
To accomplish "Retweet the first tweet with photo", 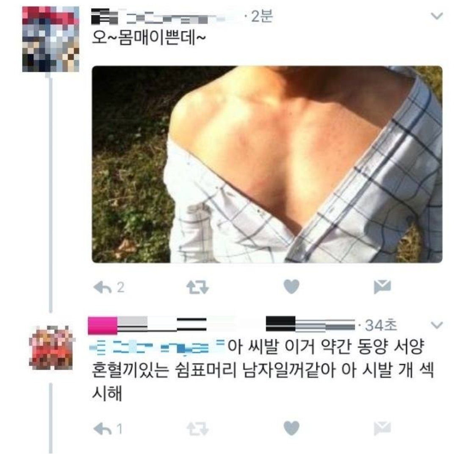I will pyautogui.click(x=197, y=287).
